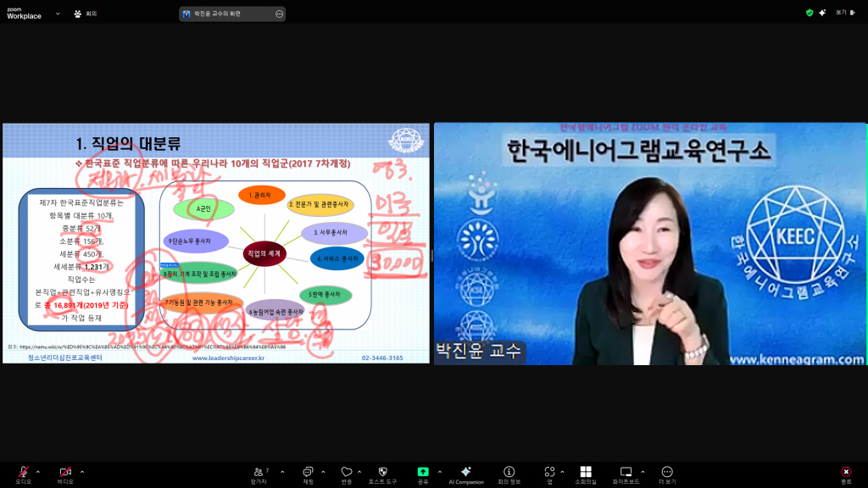Expand reactions options arrow beside 반응
Screen dimensions: 868x488
tap(359, 472)
